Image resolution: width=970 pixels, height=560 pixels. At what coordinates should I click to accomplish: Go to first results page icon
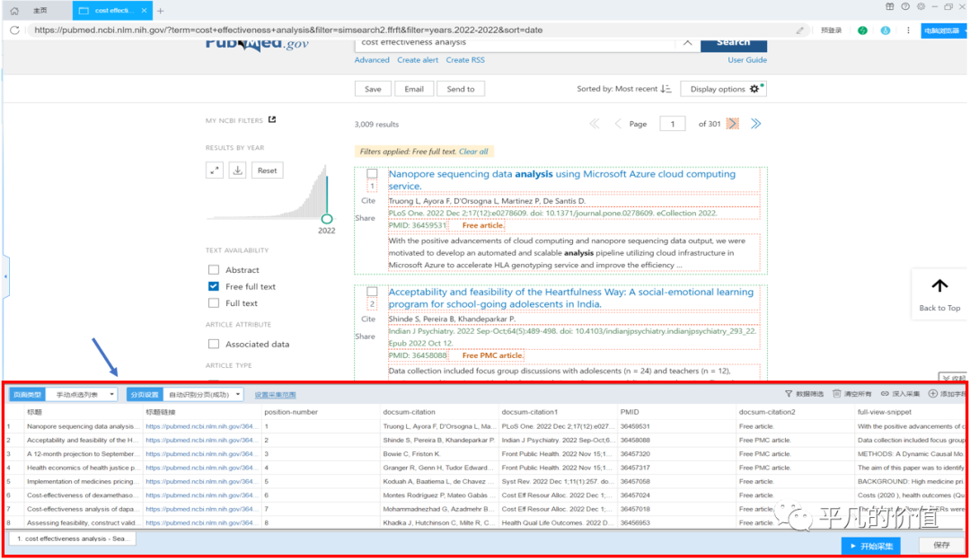tap(595, 124)
